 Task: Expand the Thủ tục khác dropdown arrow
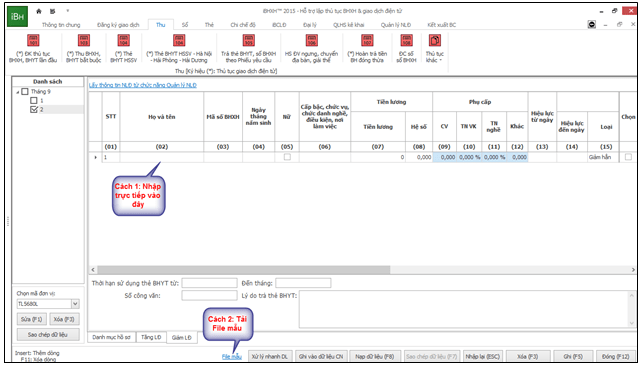tap(441, 61)
